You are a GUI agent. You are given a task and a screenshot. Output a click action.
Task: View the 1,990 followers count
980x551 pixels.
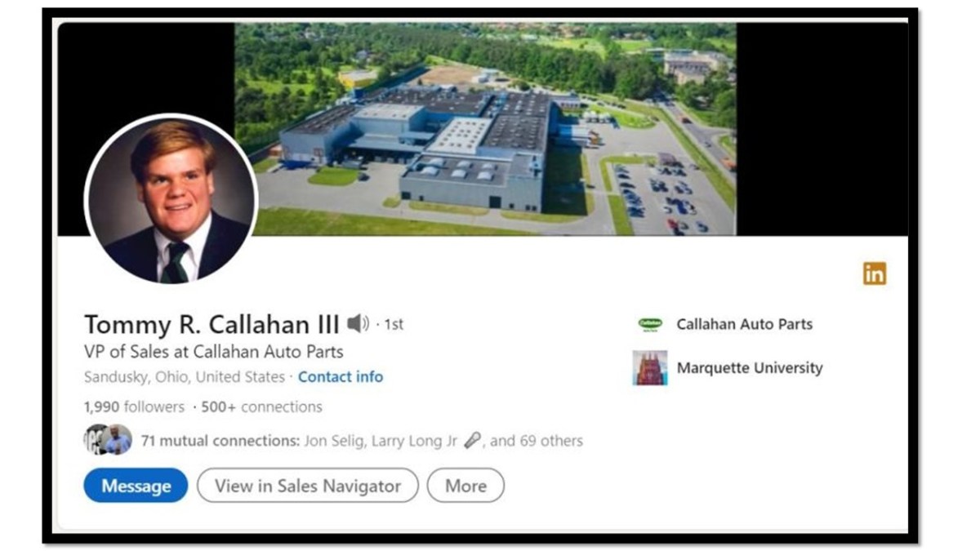134,407
